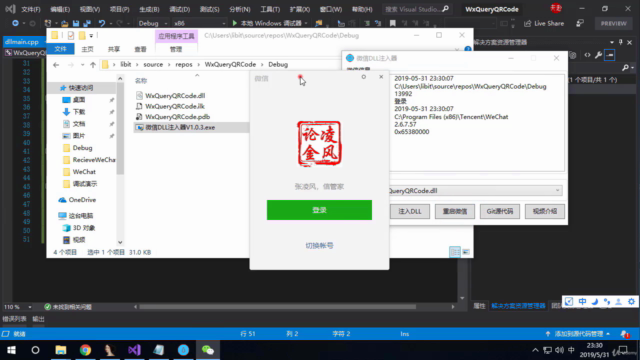Click Git源代码 button in injector
640x360 pixels.
coord(500,211)
